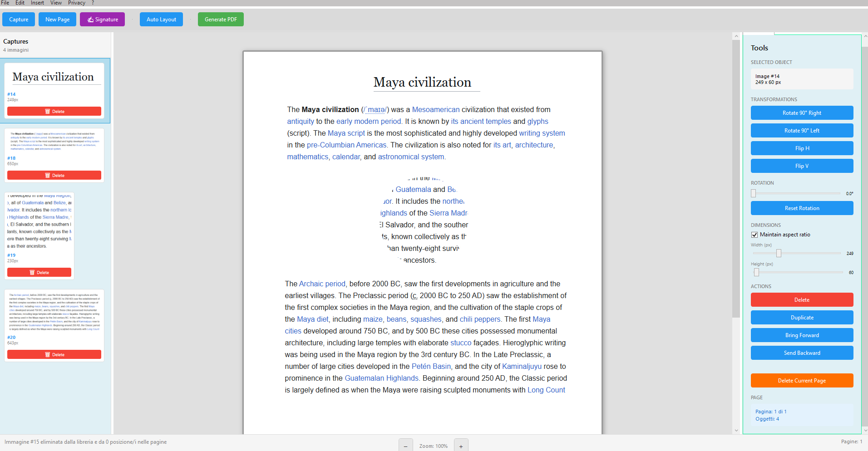Click the Generate PDF button

point(221,19)
